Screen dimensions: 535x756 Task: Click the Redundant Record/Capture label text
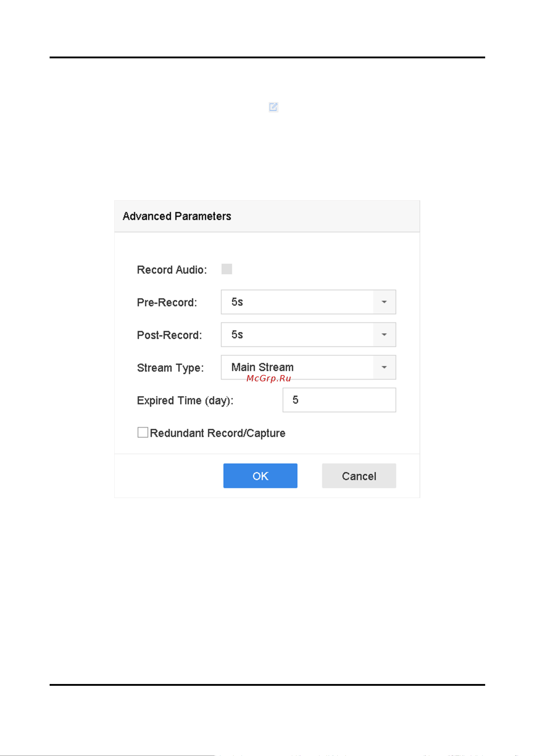217,433
